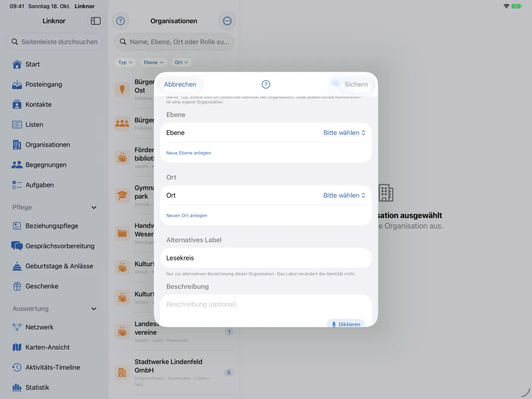Viewport: 532px width, 399px height.
Task: Open help icon in the dialog header
Action: tap(266, 84)
